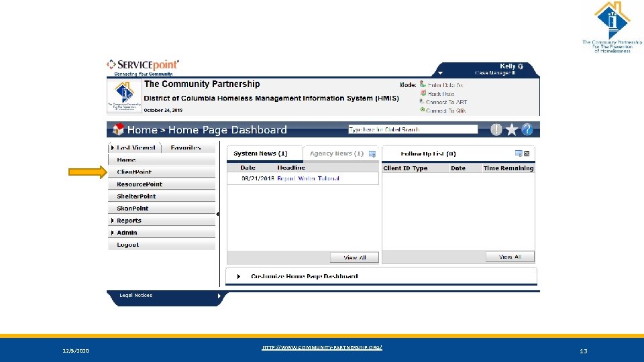Screen dimensions: 644x362
Task: Switch to the Agency News tab
Action: pos(336,154)
